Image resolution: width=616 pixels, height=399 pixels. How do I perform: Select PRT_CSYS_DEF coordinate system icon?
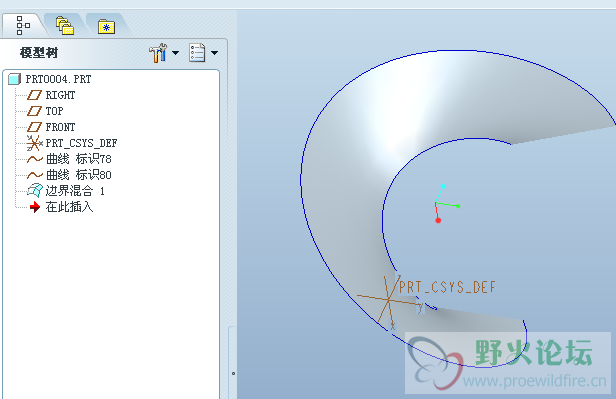35,143
